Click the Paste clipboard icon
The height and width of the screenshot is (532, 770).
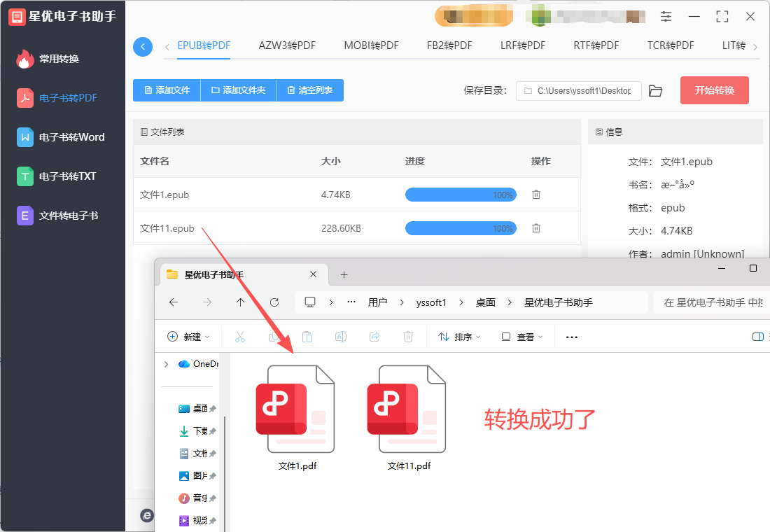[x=307, y=337]
